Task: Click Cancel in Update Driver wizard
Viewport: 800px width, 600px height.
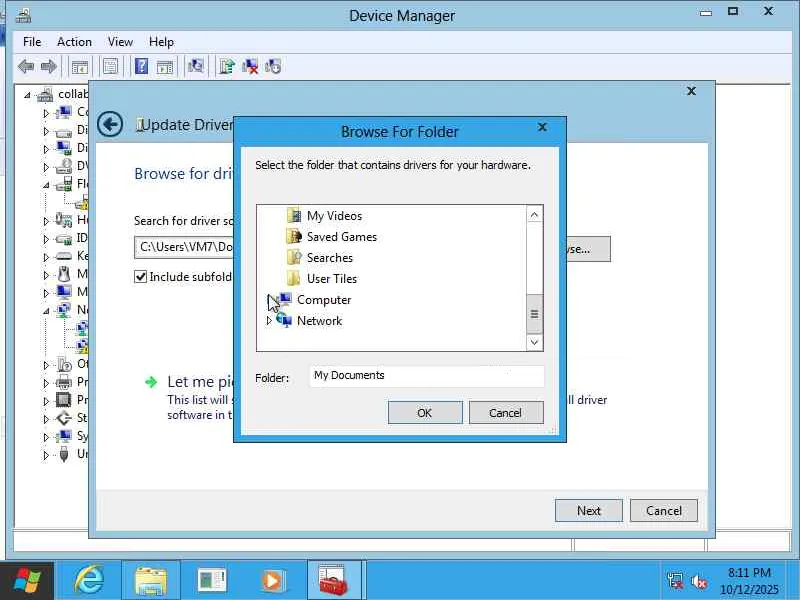Action: tap(663, 510)
